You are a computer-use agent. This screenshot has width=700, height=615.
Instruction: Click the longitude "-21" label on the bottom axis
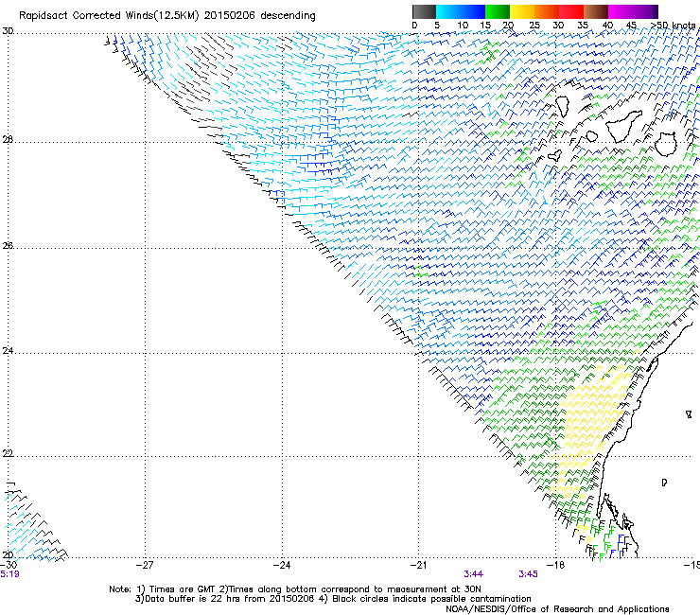(x=419, y=565)
